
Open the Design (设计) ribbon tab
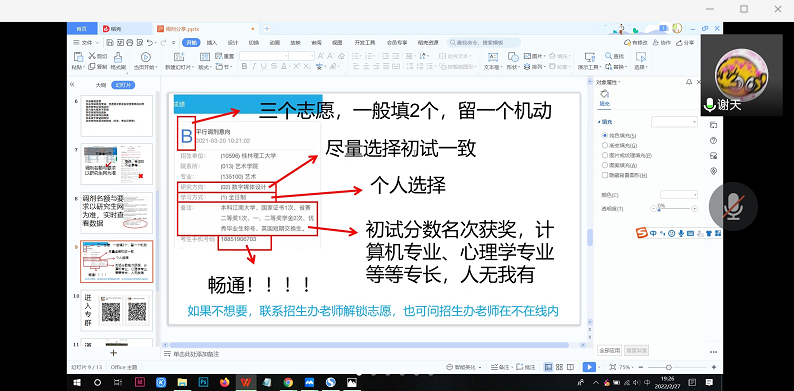point(233,43)
